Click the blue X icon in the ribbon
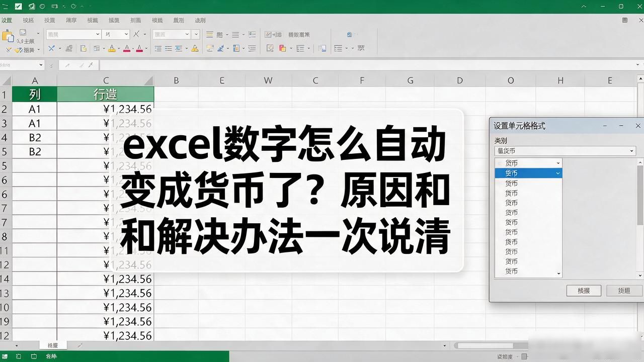The height and width of the screenshot is (362, 644). click(51, 49)
